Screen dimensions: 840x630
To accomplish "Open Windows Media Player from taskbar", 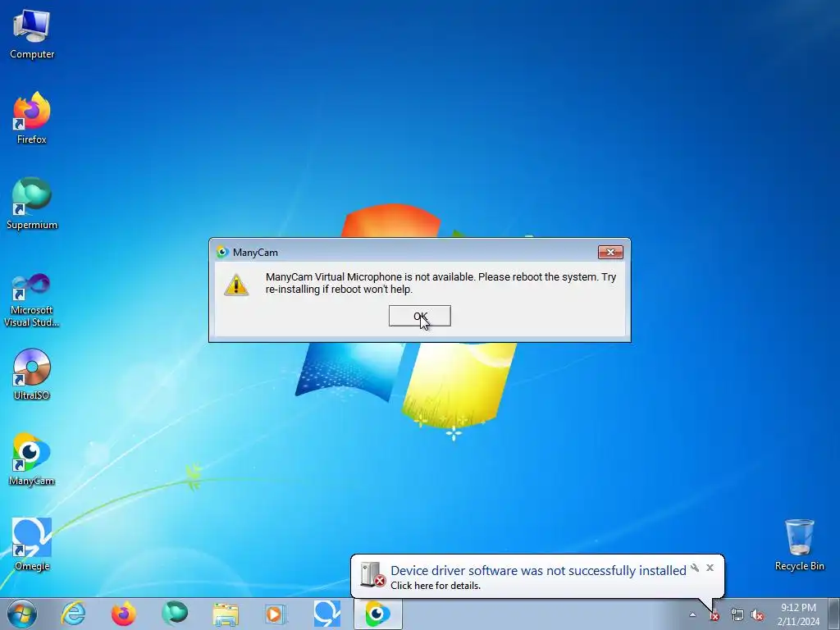I will coord(276,614).
